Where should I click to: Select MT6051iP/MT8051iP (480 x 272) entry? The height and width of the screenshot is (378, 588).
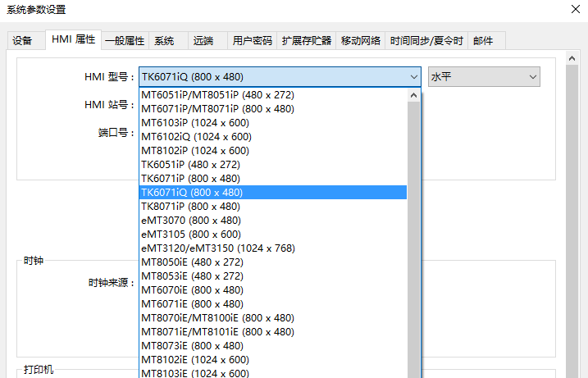tap(217, 95)
